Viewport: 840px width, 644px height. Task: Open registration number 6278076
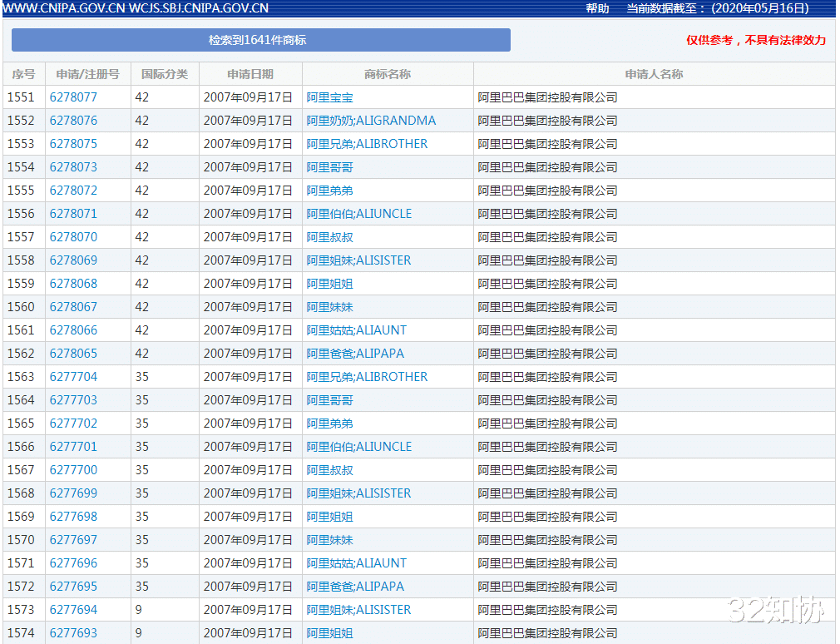pos(73,121)
